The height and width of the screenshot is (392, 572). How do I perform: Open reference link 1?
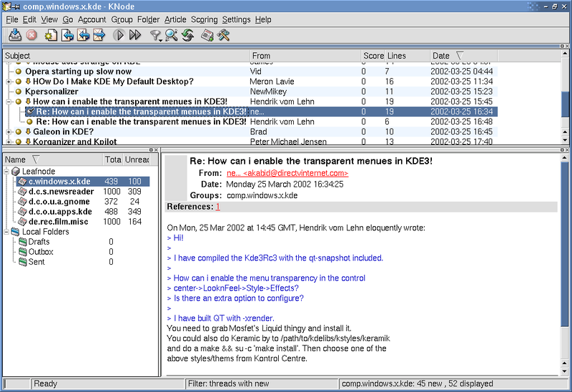click(218, 207)
